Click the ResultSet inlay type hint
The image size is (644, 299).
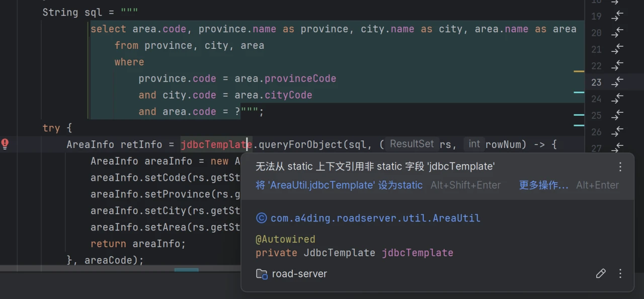pyautogui.click(x=412, y=144)
